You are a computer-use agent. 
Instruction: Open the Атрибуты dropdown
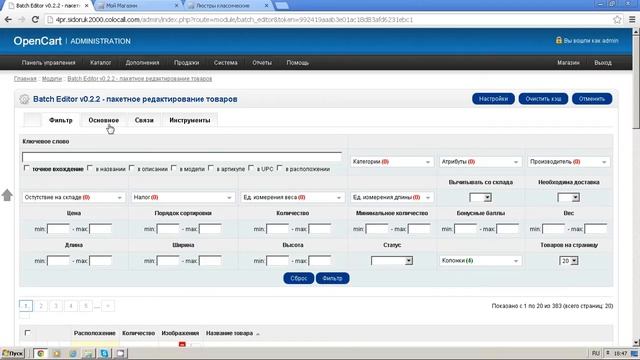[x=480, y=162]
